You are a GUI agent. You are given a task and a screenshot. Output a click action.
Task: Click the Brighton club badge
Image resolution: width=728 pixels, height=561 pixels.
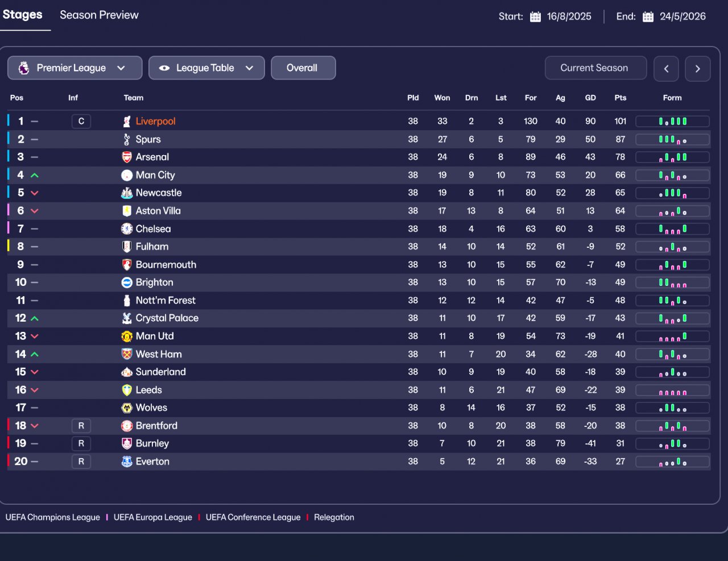click(127, 282)
